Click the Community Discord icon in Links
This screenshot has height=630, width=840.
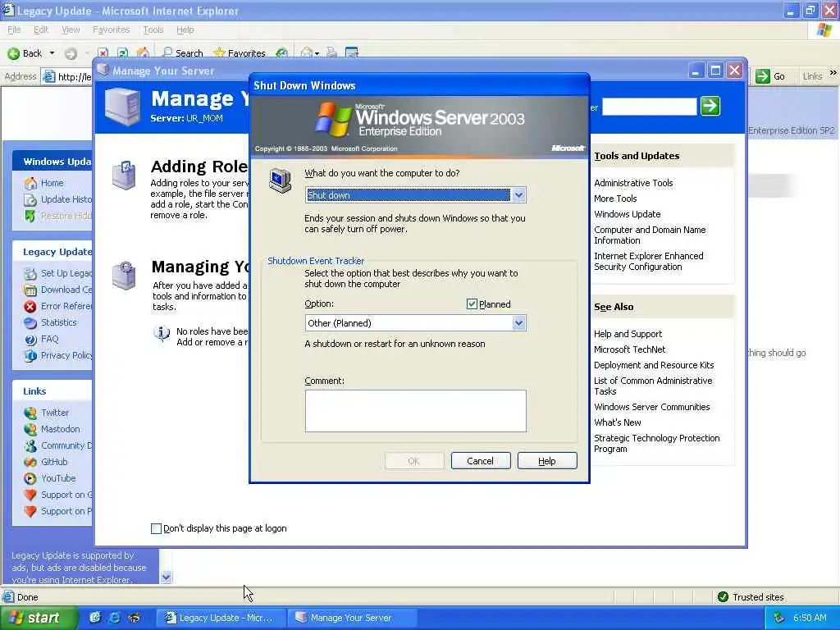tap(30, 445)
